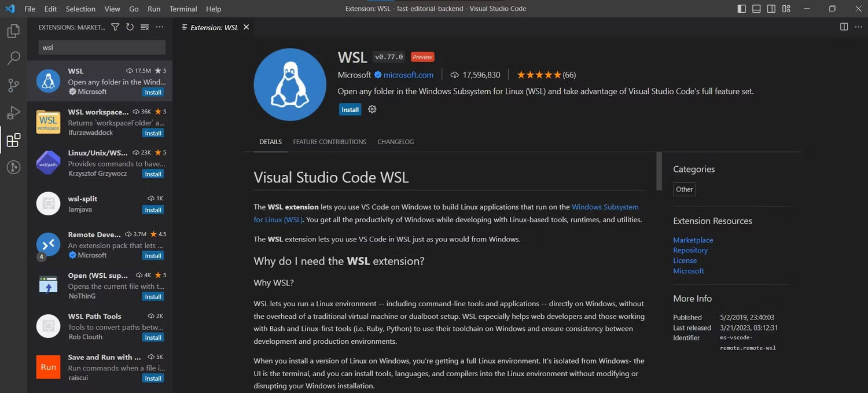Viewport: 868px width, 393px height.
Task: Open the Customize Layout control
Action: (786, 9)
